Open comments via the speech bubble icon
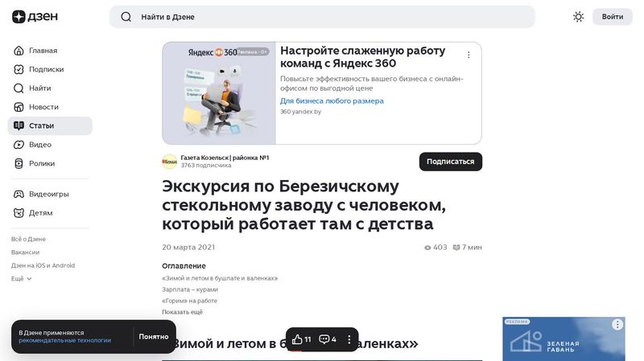The image size is (644, 361). click(x=328, y=339)
